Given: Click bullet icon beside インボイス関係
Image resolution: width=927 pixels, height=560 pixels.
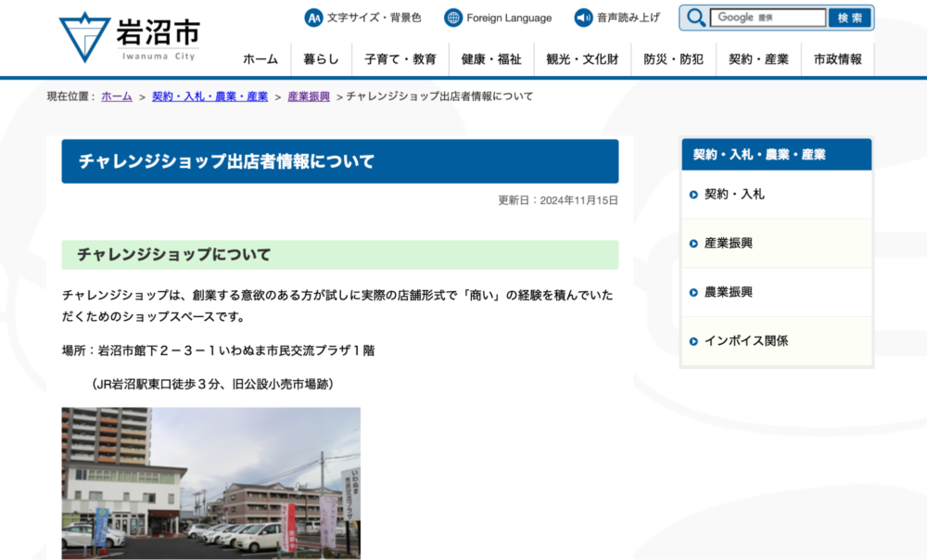Looking at the screenshot, I should coord(693,342).
